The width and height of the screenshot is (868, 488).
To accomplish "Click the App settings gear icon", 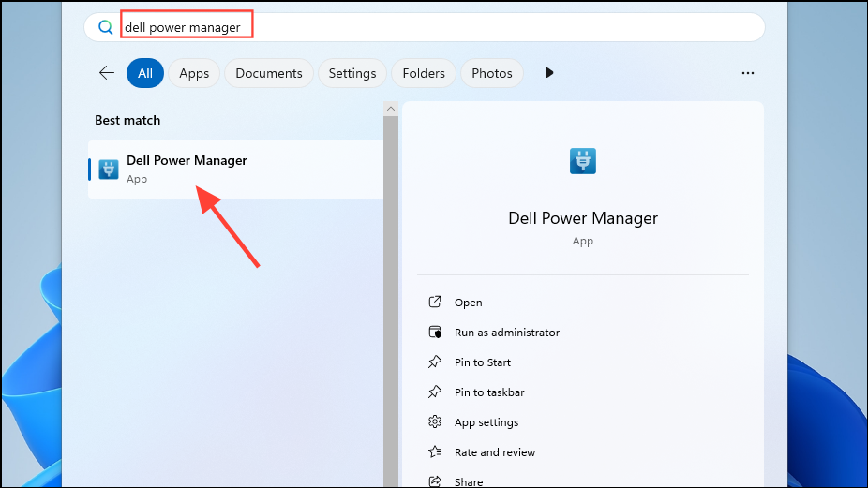I will coord(435,421).
